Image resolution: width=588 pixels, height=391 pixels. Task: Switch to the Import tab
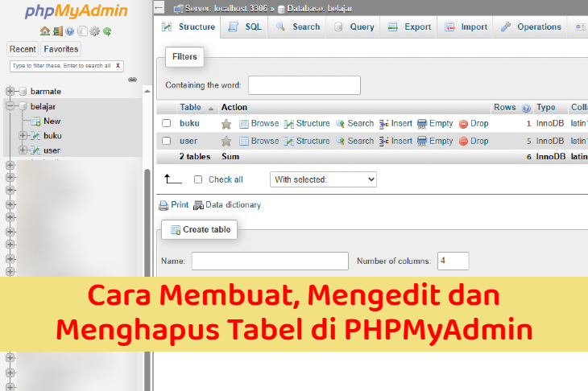coord(466,27)
